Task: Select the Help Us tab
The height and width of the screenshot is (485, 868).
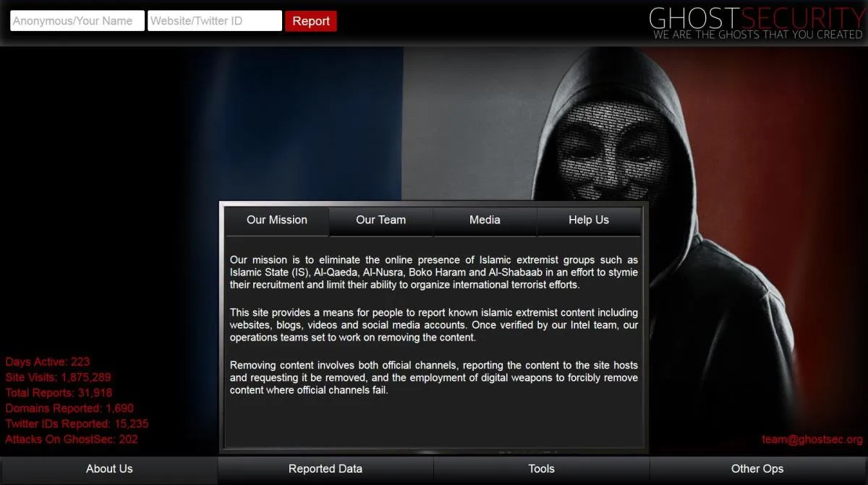Action: (x=589, y=220)
